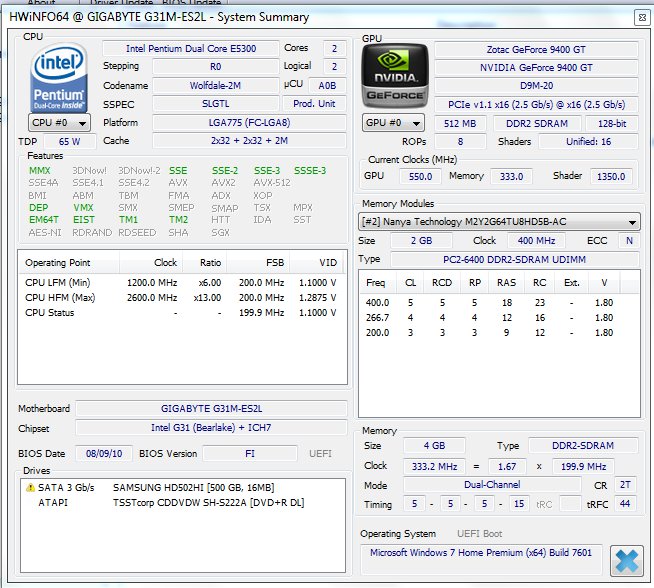Click the 2x32 + 2x32 + 2M cache value

click(x=249, y=141)
